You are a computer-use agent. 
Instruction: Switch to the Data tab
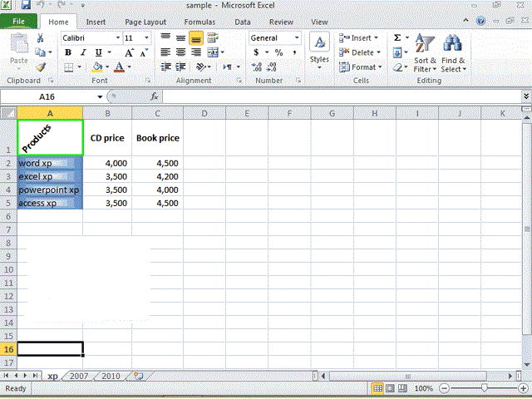(243, 22)
